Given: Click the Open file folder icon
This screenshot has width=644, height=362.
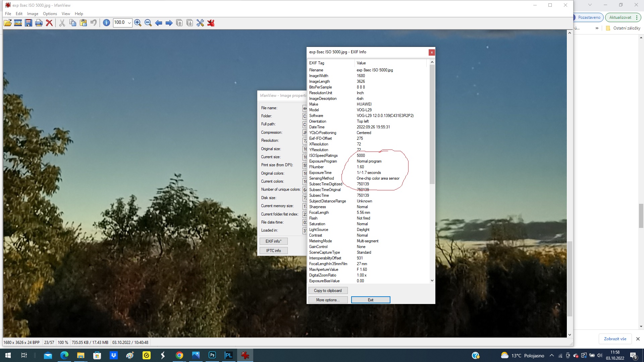Looking at the screenshot, I should 7,23.
